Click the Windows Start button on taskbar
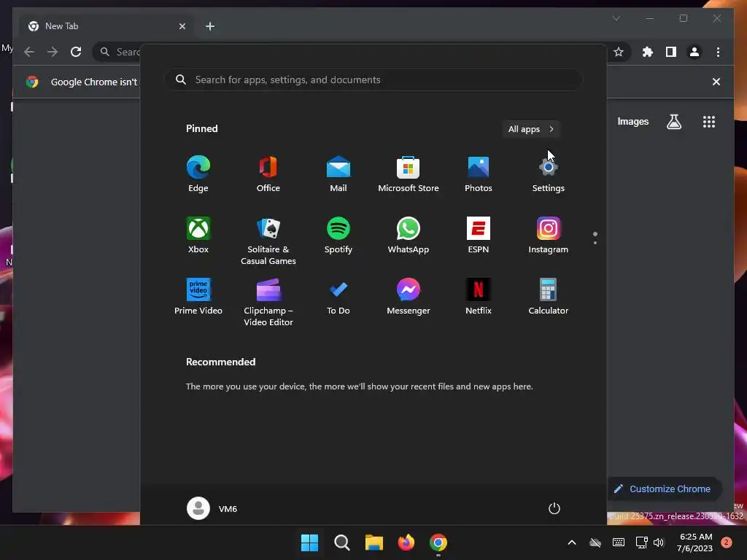 (x=309, y=542)
